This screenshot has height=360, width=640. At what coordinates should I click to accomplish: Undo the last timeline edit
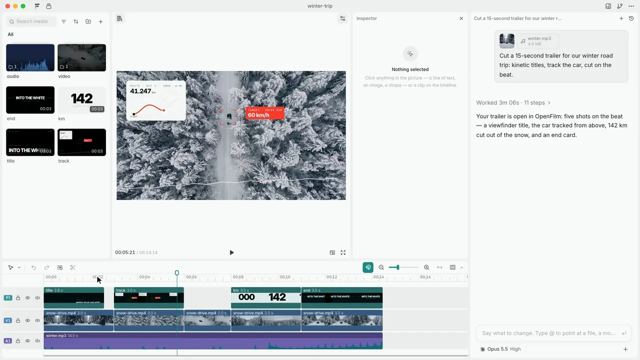(x=33, y=267)
